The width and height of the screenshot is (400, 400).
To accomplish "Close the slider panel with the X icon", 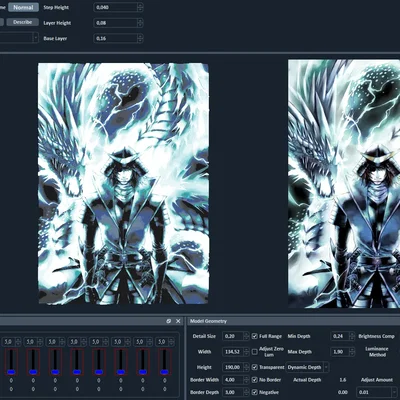I will tap(178, 321).
